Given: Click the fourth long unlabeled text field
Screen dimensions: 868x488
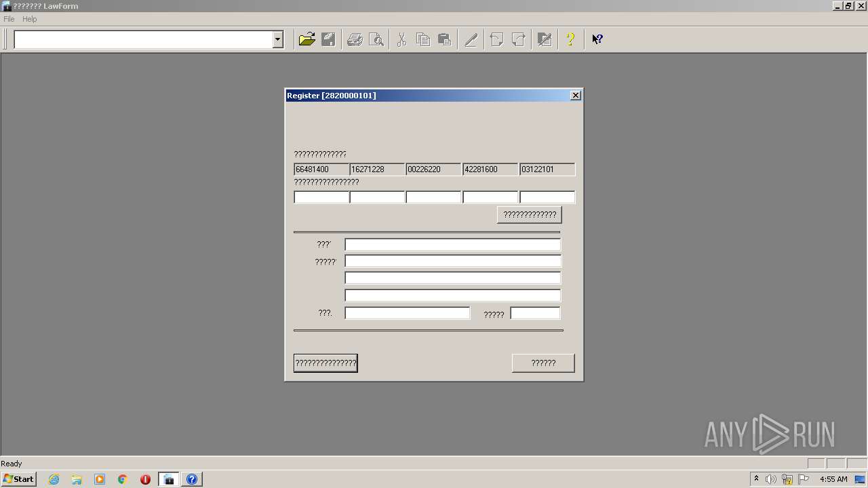Looking at the screenshot, I should (x=452, y=296).
